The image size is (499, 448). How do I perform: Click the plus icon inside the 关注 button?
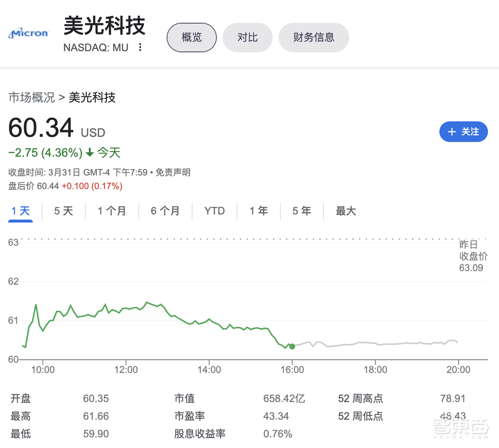point(452,132)
